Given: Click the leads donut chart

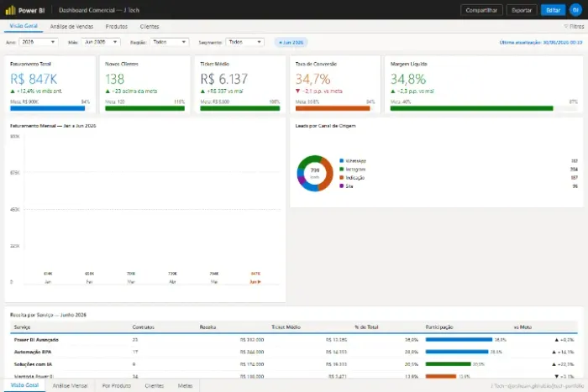Looking at the screenshot, I should (x=315, y=174).
